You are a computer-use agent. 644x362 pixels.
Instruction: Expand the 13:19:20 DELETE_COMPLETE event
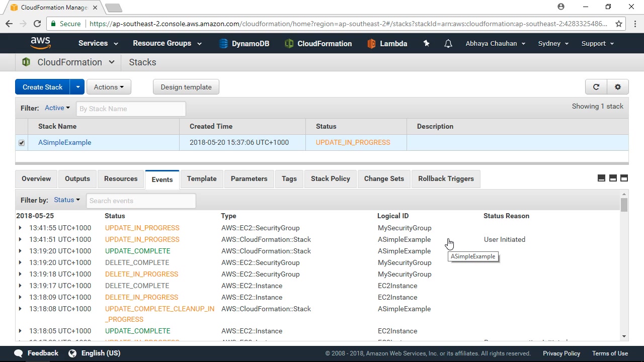[20, 262]
